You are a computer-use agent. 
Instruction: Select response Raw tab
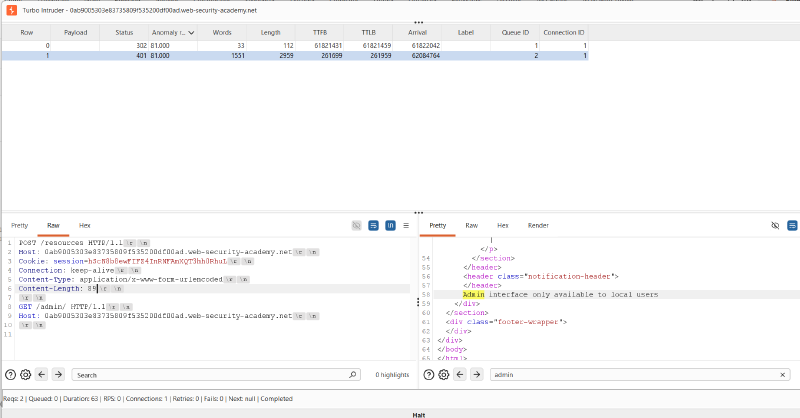tap(471, 225)
